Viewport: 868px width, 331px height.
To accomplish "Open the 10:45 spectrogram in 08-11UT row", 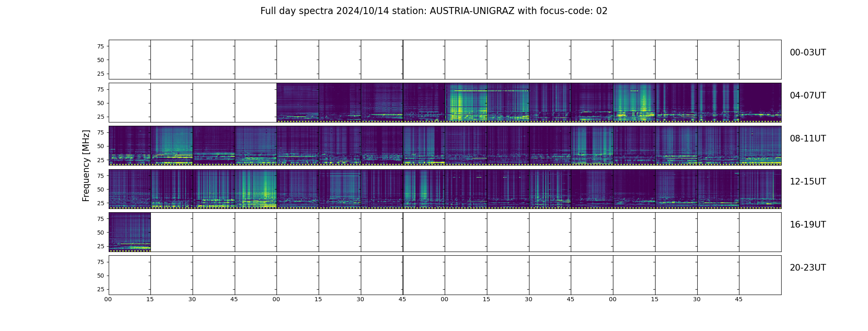I will pyautogui.click(x=592, y=146).
